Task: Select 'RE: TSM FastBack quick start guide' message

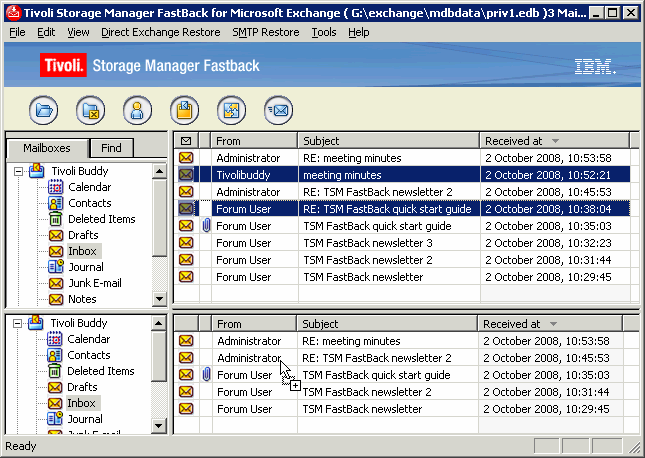Action: tap(402, 209)
